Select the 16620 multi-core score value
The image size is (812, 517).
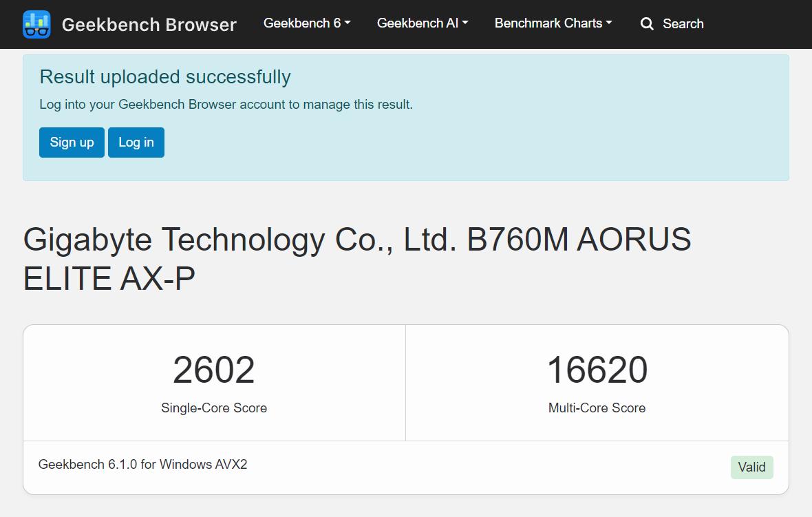click(x=597, y=370)
